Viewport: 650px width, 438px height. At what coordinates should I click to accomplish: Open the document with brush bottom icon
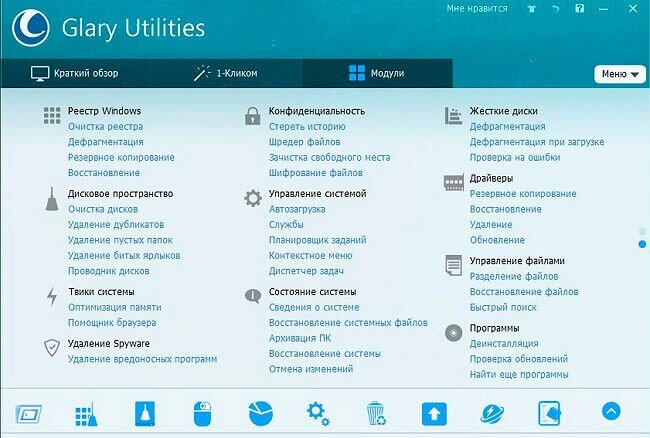pyautogui.click(x=549, y=414)
